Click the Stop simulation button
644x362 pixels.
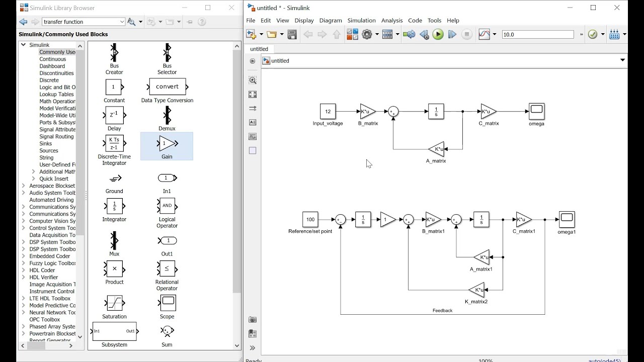point(467,34)
